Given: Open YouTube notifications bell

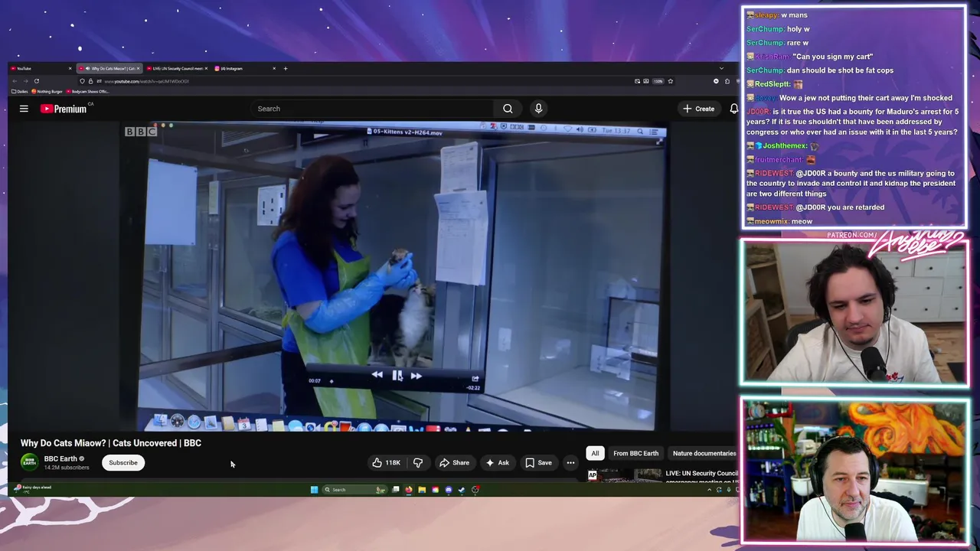Looking at the screenshot, I should [x=733, y=109].
